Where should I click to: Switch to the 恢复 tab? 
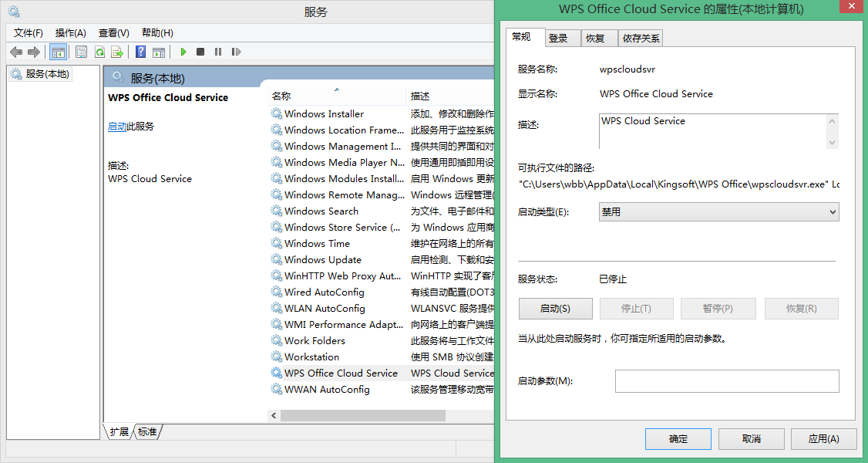[x=600, y=39]
